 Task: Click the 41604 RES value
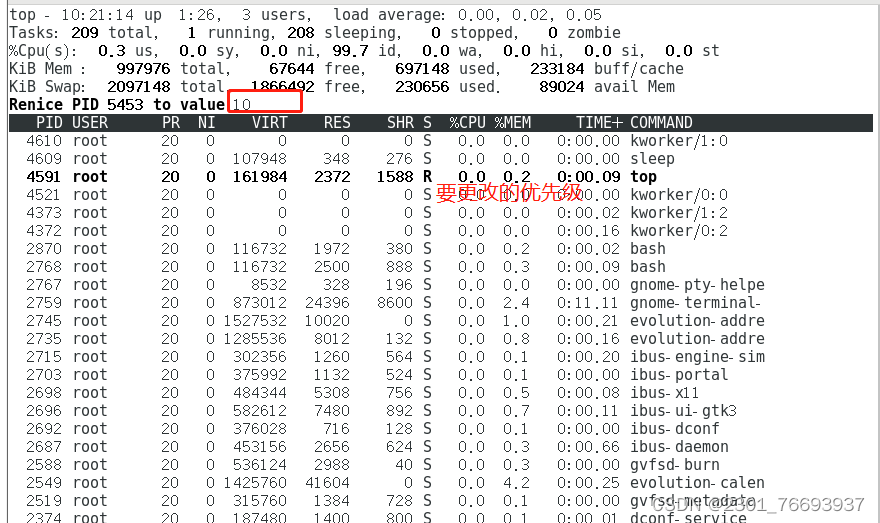[327, 483]
